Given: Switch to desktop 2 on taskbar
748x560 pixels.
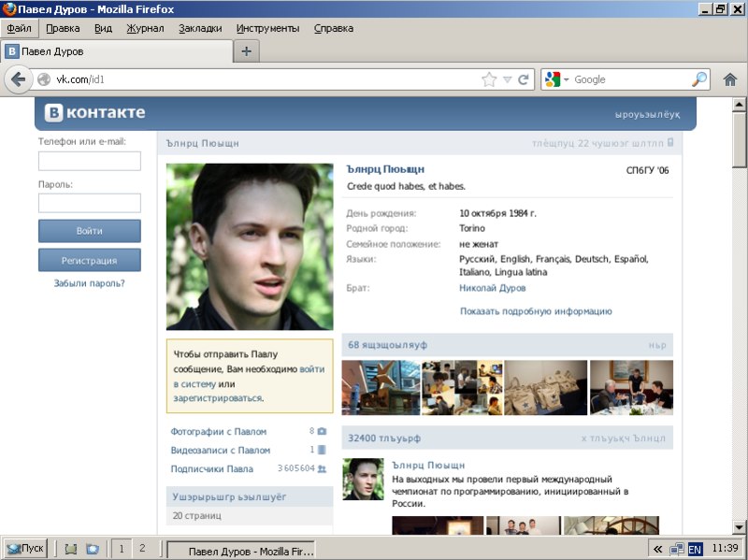Looking at the screenshot, I should (142, 549).
